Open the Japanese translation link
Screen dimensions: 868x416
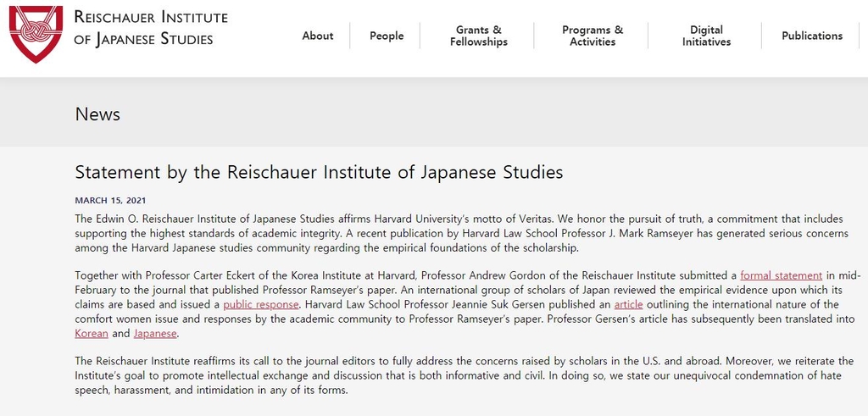[155, 334]
